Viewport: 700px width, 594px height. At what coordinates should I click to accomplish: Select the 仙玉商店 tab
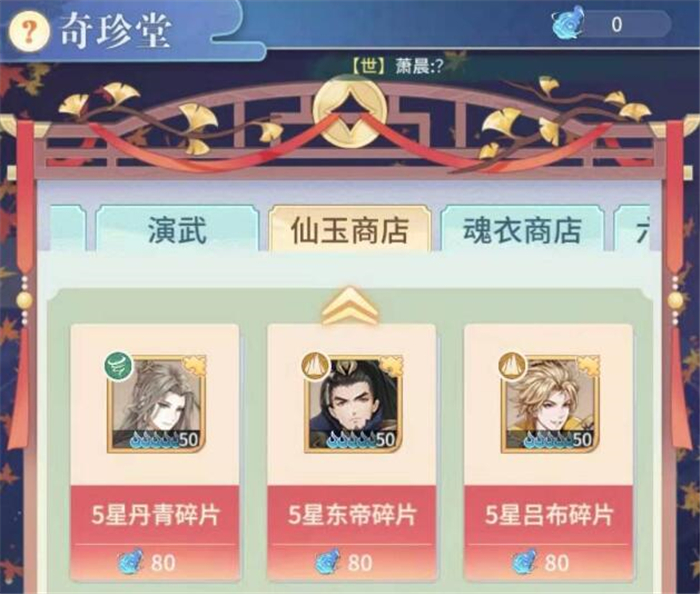pos(350,230)
